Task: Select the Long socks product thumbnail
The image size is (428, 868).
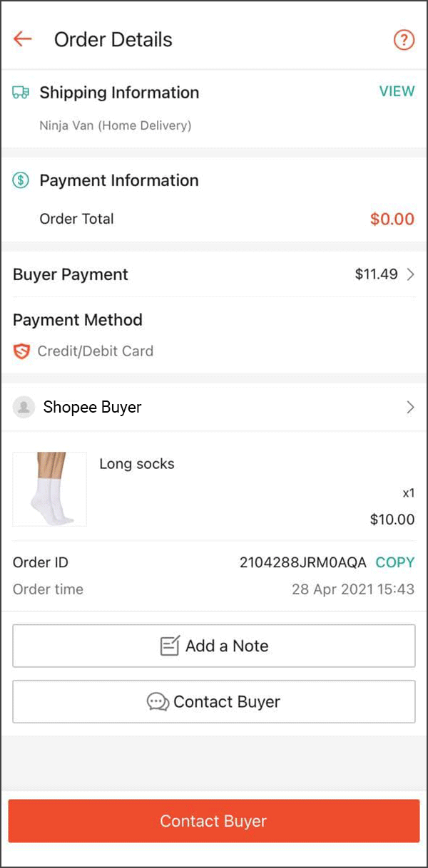Action: coord(49,489)
